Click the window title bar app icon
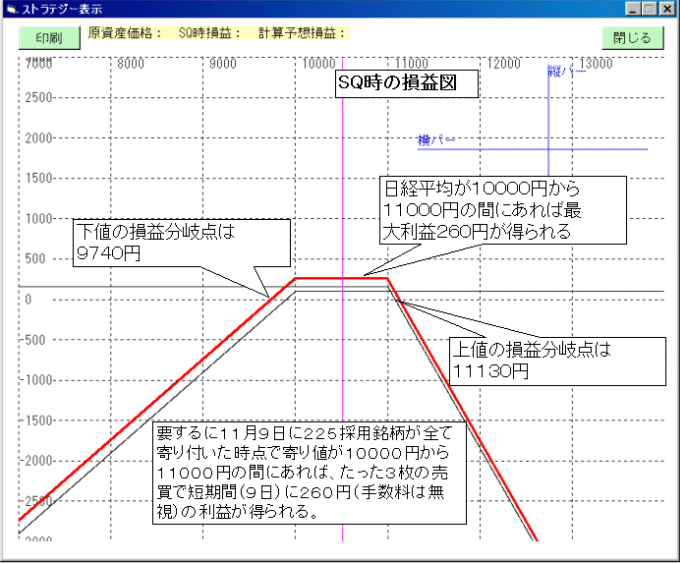 (12, 9)
